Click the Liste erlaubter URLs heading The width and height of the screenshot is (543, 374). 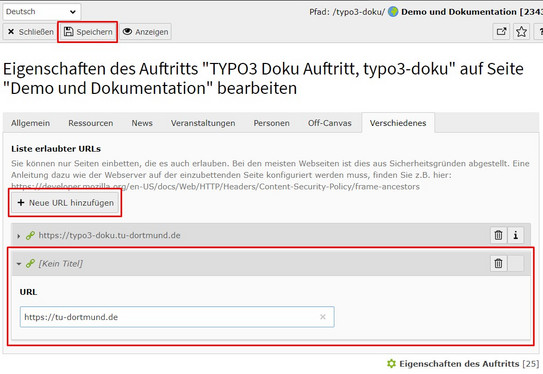point(56,149)
